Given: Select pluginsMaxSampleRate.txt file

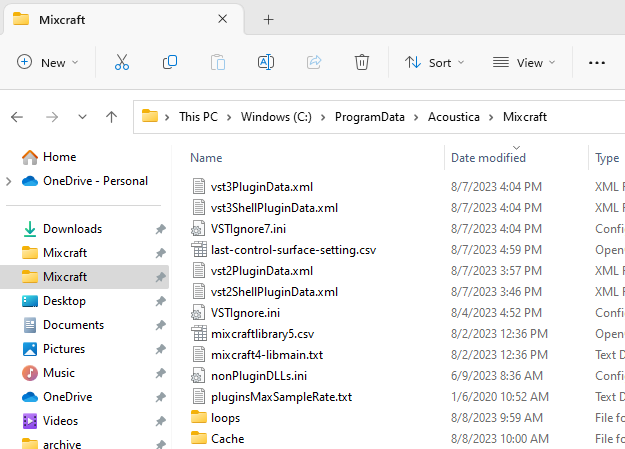Looking at the screenshot, I should click(x=281, y=397).
